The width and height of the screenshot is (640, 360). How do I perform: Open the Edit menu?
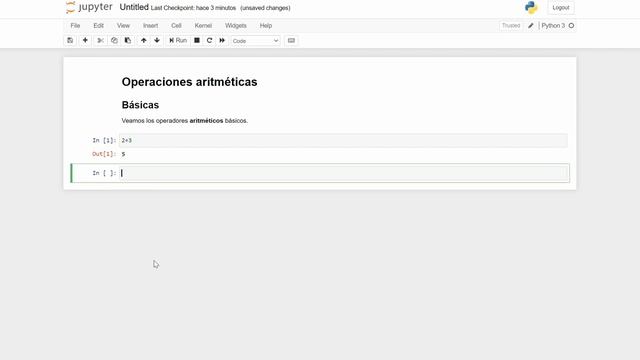pos(98,25)
